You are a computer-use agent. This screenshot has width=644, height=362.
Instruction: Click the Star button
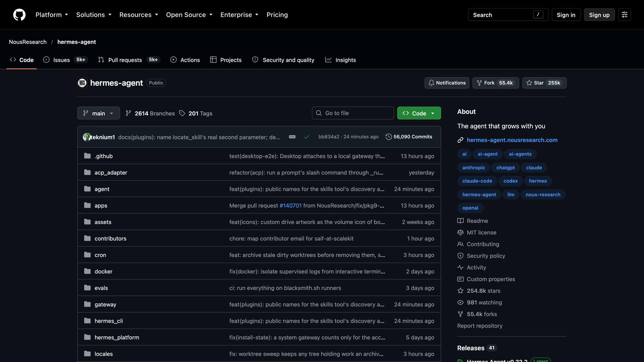pyautogui.click(x=544, y=83)
